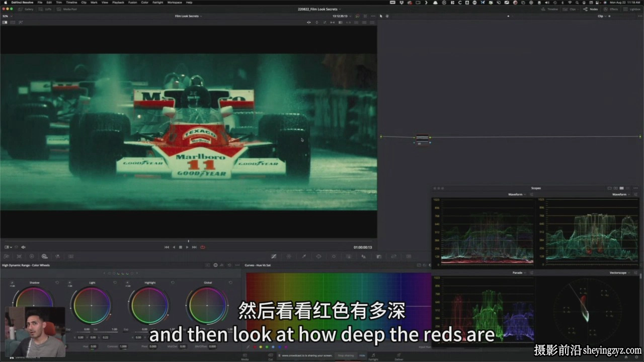Select the hand pan tool in node editor
Image resolution: width=644 pixels, height=362 pixels.
coord(387,16)
